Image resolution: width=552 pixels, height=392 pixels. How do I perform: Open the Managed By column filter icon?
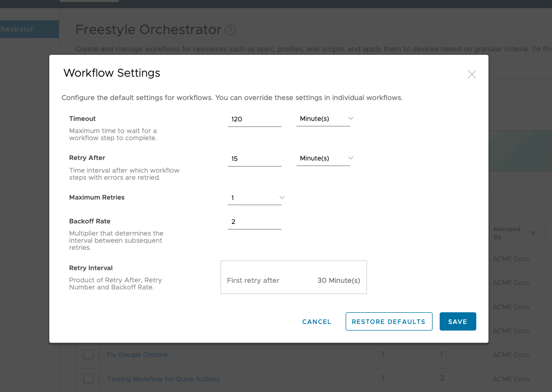click(533, 234)
